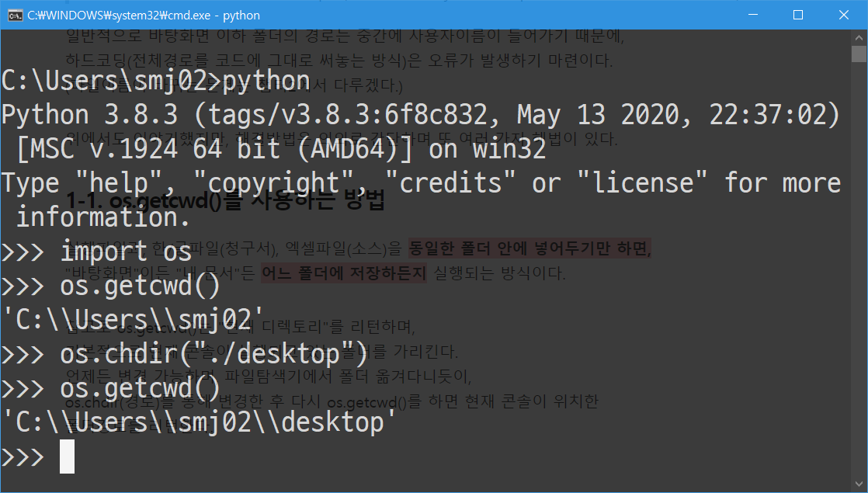Open the cmd.exe system menu icon
Image resolution: width=868 pixels, height=493 pixels.
[15, 15]
